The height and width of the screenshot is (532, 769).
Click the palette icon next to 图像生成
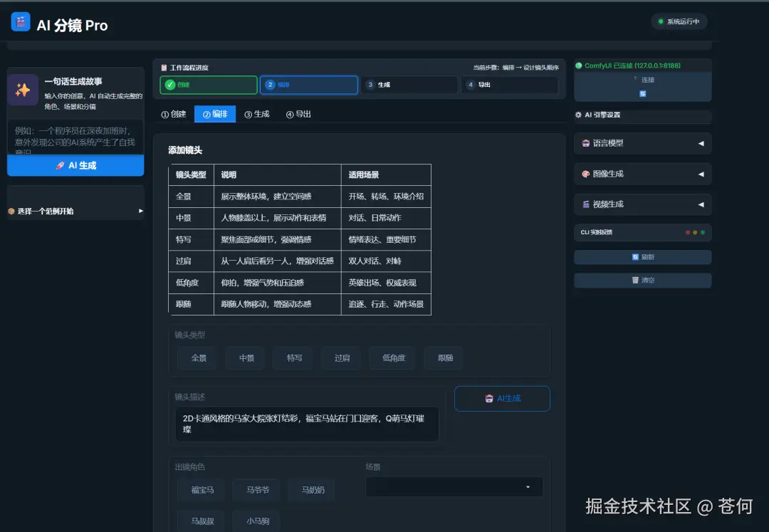pos(586,174)
